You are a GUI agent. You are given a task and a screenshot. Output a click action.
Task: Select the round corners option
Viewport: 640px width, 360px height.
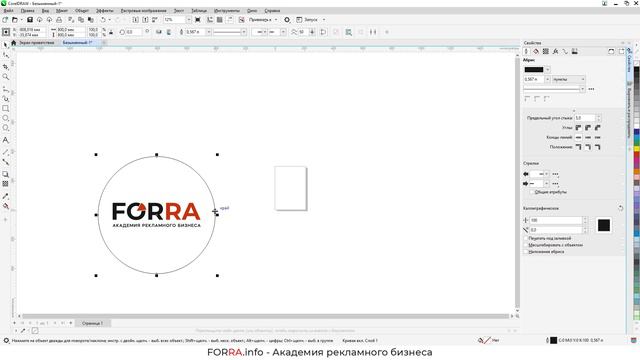(x=588, y=128)
